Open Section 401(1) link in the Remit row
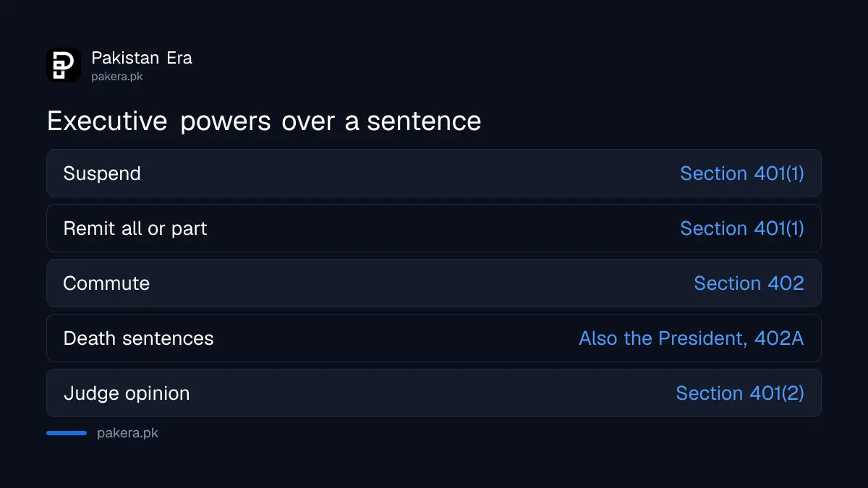The height and width of the screenshot is (488, 868). click(x=742, y=228)
